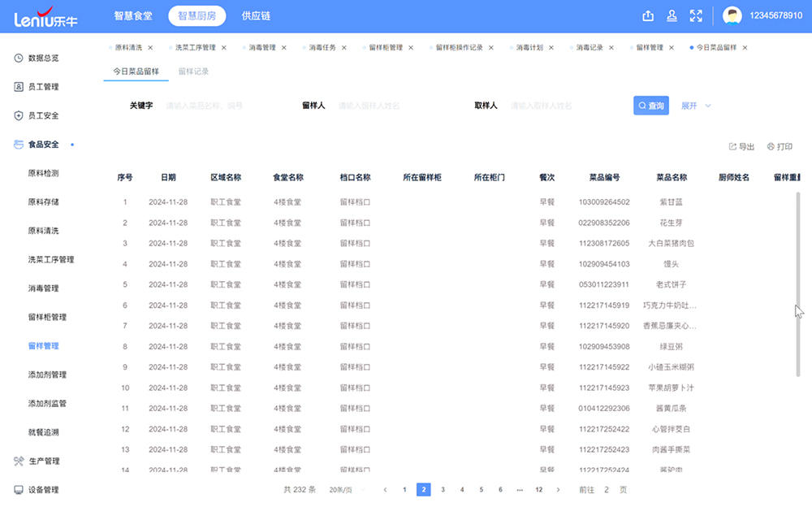Click the 设备管理 monitor icon
Viewport: 812px width, 507px height.
[x=19, y=490]
